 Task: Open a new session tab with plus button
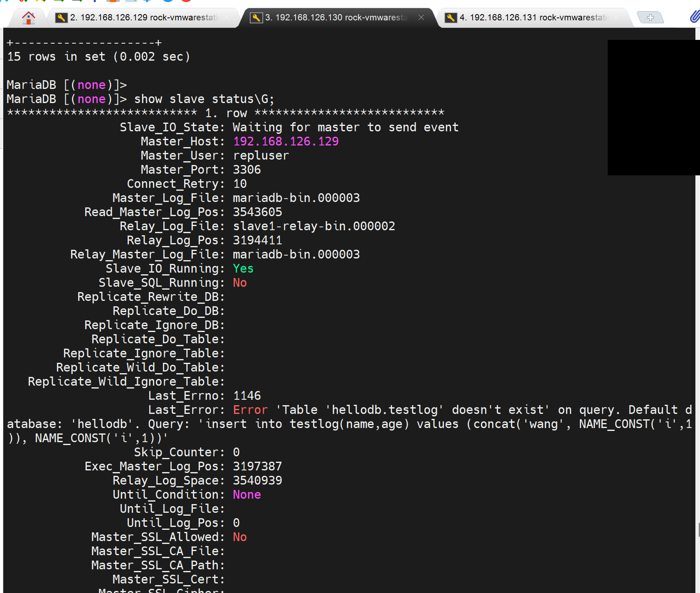pos(650,17)
